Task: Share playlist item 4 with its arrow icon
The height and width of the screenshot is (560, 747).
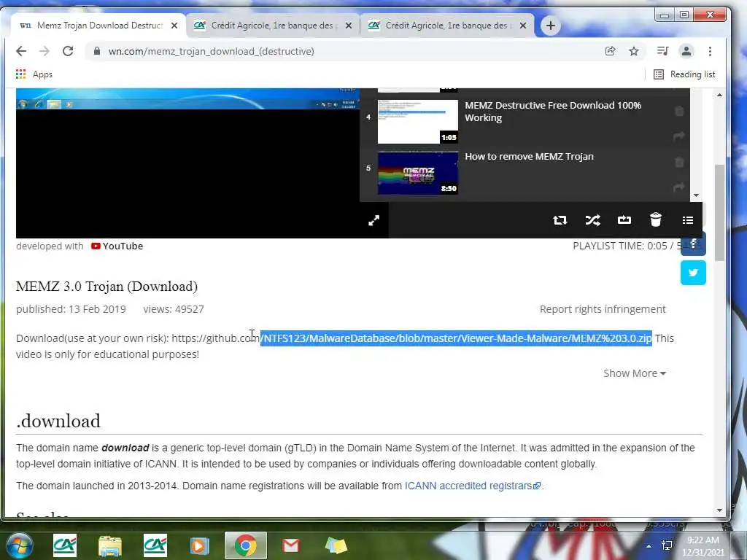Action: 679,136
